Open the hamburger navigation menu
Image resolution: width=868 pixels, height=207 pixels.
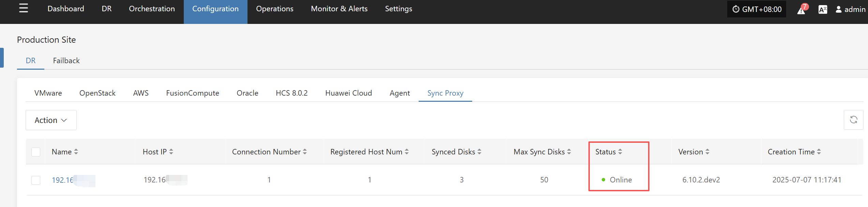[x=24, y=8]
